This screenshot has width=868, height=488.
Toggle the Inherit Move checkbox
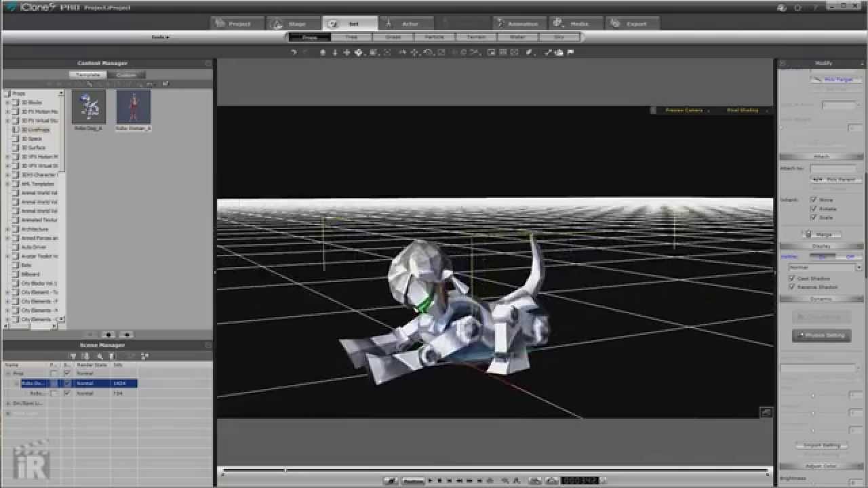(x=813, y=200)
